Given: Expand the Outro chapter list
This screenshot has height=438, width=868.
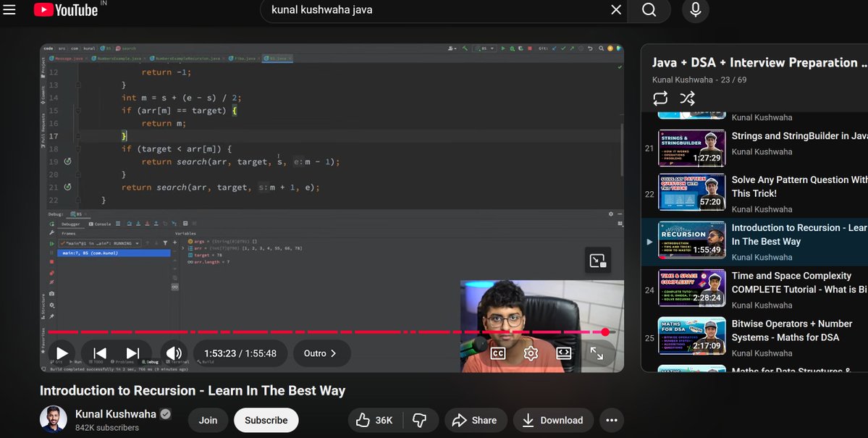Looking at the screenshot, I should (321, 353).
